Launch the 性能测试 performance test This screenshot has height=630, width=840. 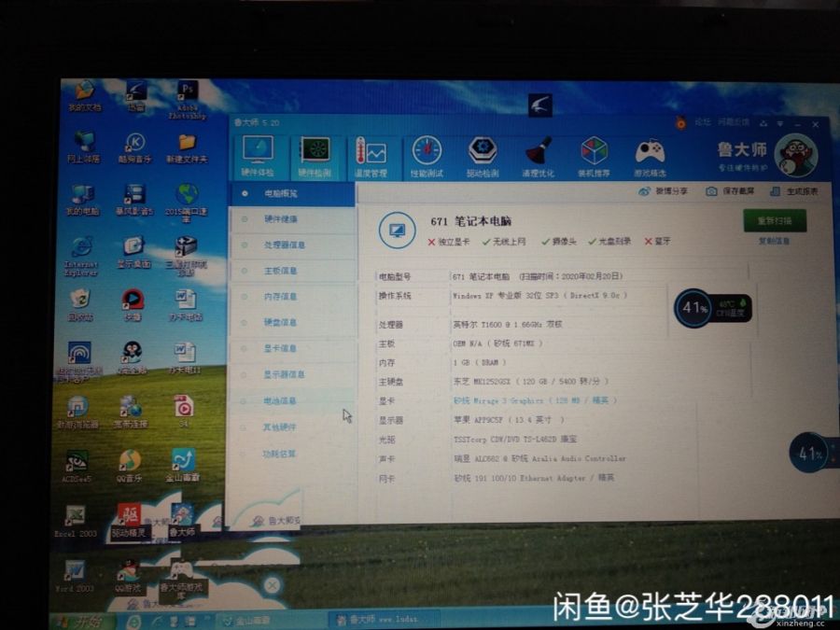click(427, 157)
